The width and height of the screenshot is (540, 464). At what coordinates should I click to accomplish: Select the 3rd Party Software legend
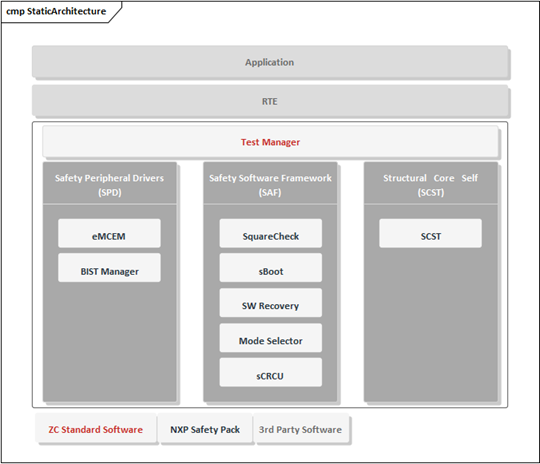click(301, 429)
